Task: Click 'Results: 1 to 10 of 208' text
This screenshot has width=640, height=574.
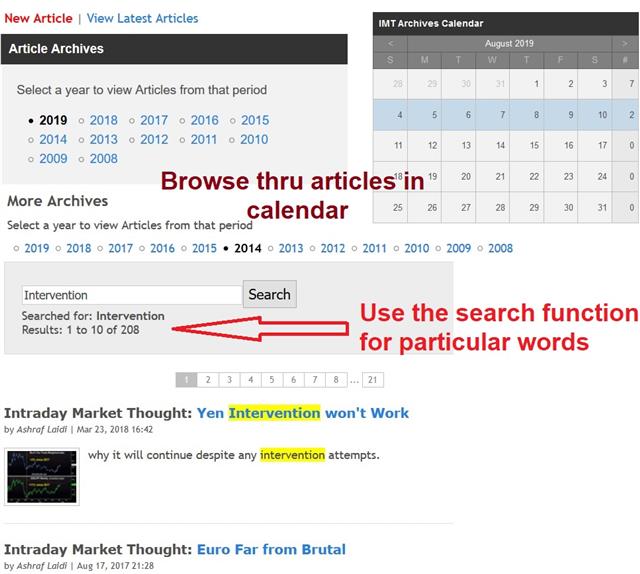Action: coord(80,330)
